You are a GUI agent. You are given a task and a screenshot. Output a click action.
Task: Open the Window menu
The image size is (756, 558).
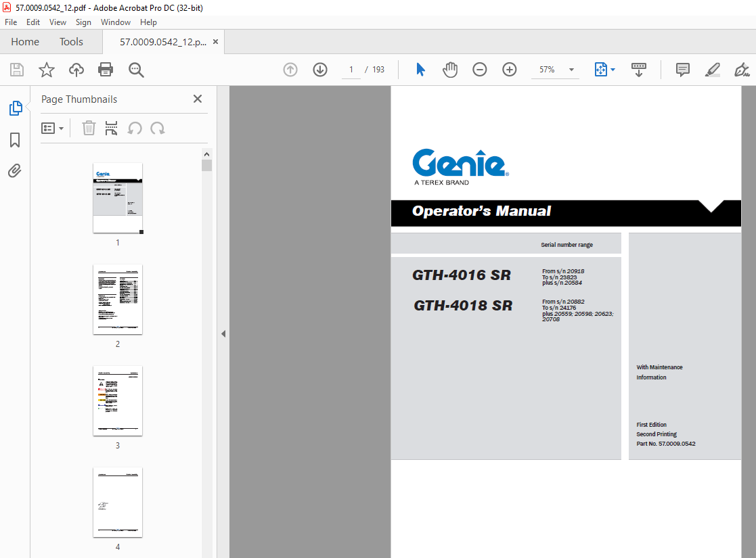click(x=115, y=22)
